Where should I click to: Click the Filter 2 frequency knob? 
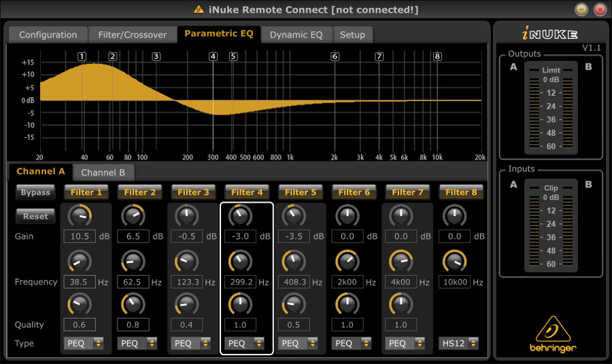tap(133, 261)
